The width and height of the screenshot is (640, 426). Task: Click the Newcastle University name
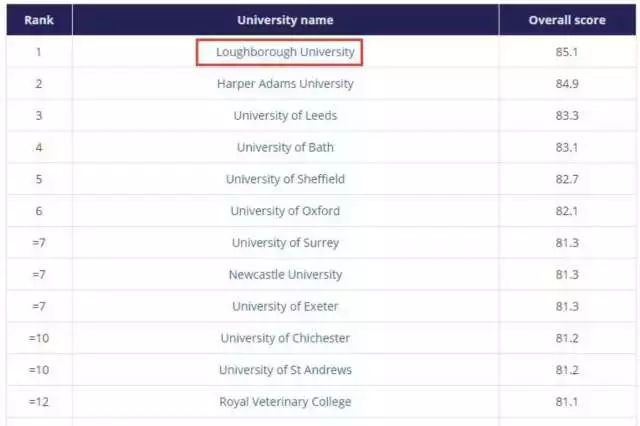(x=285, y=275)
